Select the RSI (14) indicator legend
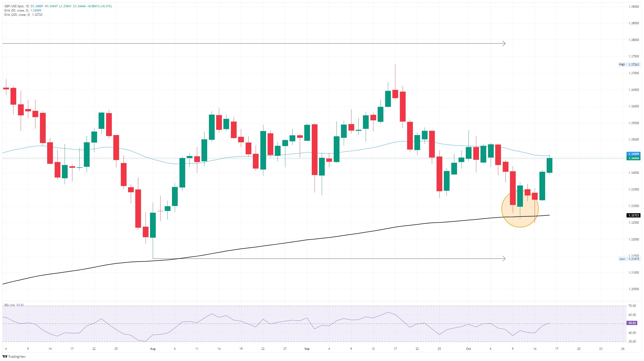Screen dimensions: 644x361 [14, 305]
